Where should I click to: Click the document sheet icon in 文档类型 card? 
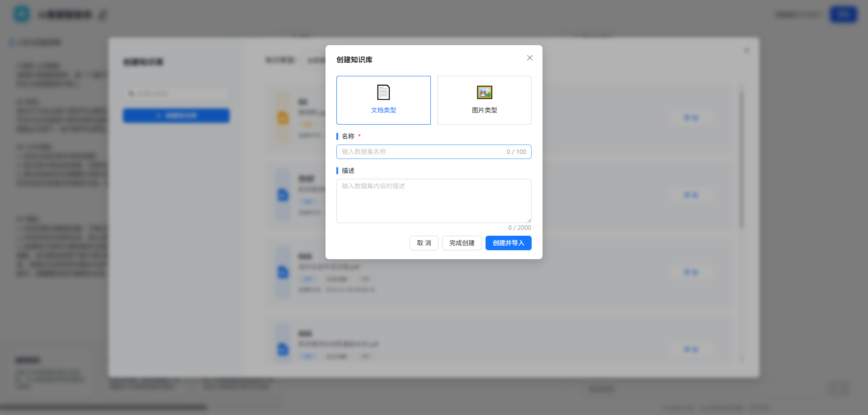pos(383,92)
